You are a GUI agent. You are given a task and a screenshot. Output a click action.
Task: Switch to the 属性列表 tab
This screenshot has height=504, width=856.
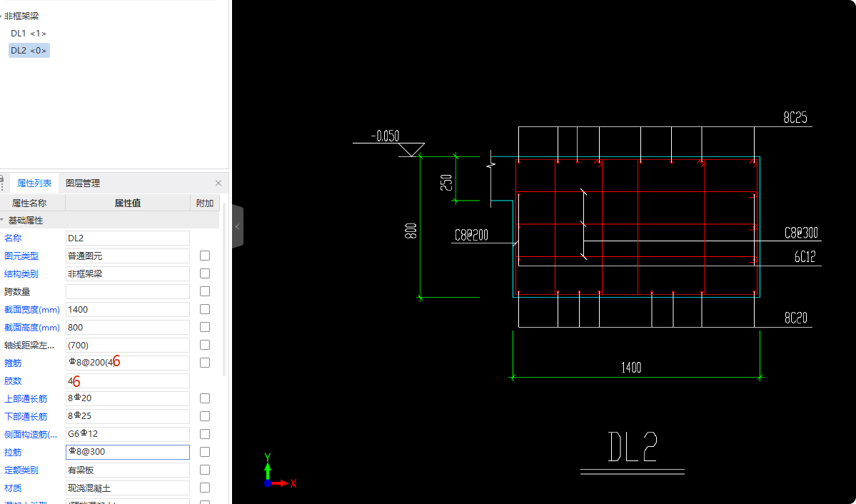34,183
